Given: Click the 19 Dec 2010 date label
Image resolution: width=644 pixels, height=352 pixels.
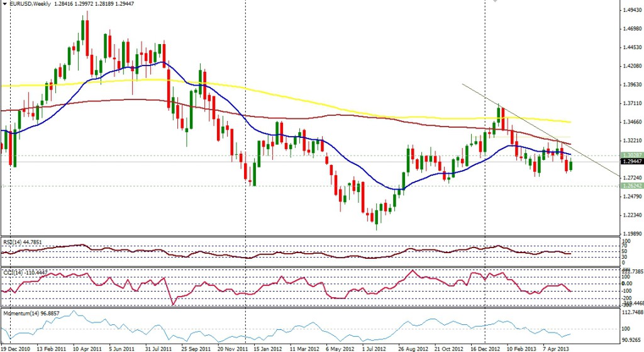Looking at the screenshot, I should pyautogui.click(x=16, y=347).
